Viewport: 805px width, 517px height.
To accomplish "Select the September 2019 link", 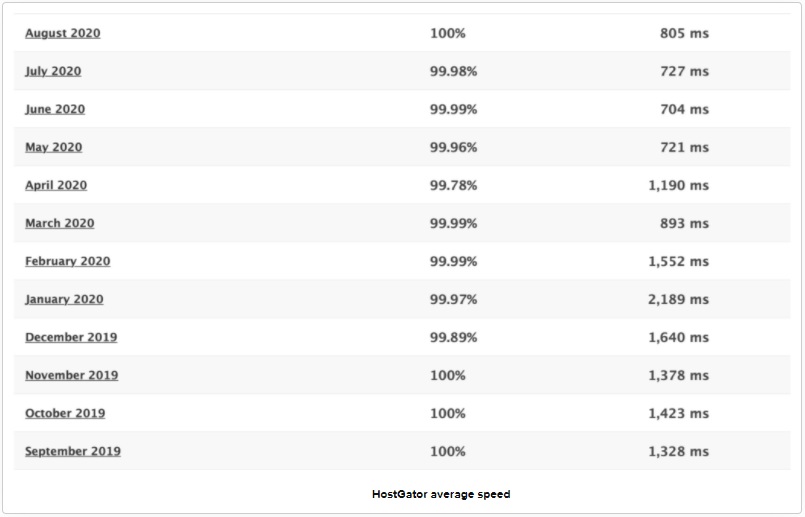I will (73, 451).
